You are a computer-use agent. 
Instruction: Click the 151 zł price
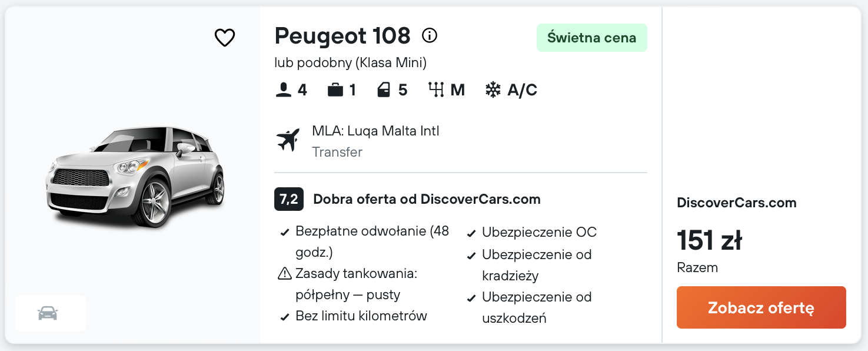[x=709, y=240]
